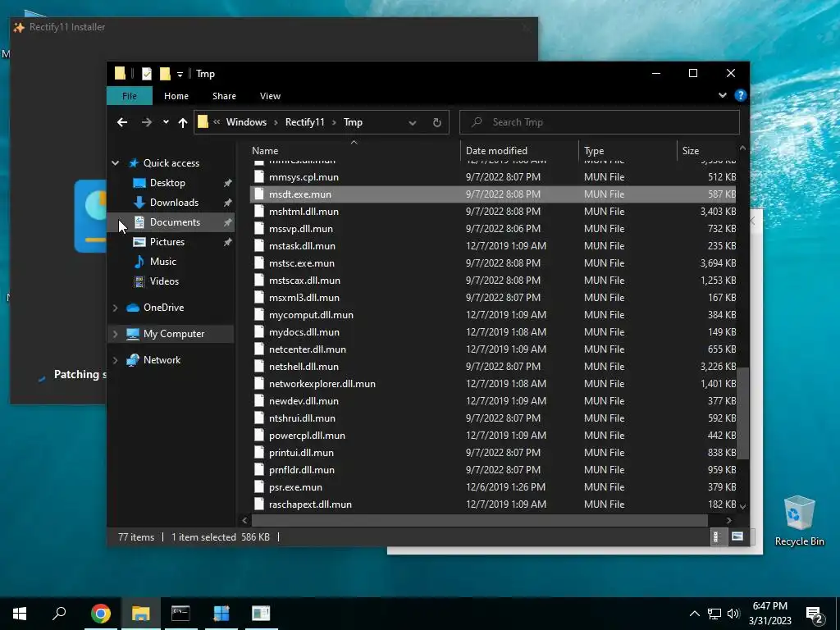The height and width of the screenshot is (630, 840).
Task: Open the Share ribbon tab
Action: click(x=224, y=96)
